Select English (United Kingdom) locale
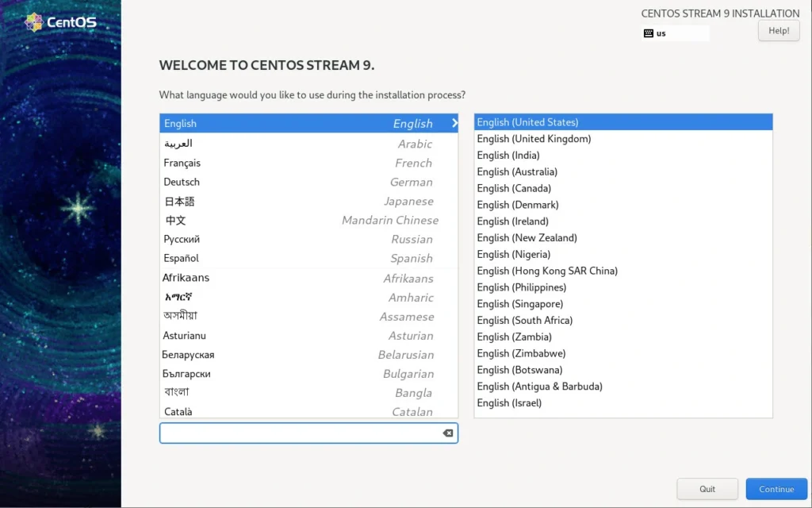This screenshot has width=812, height=508. tap(534, 139)
